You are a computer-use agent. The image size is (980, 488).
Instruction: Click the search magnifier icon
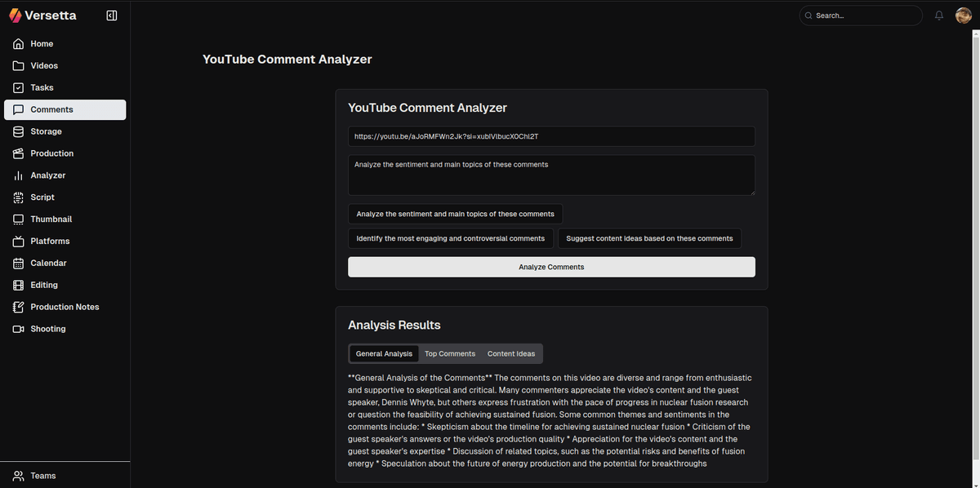pos(808,16)
